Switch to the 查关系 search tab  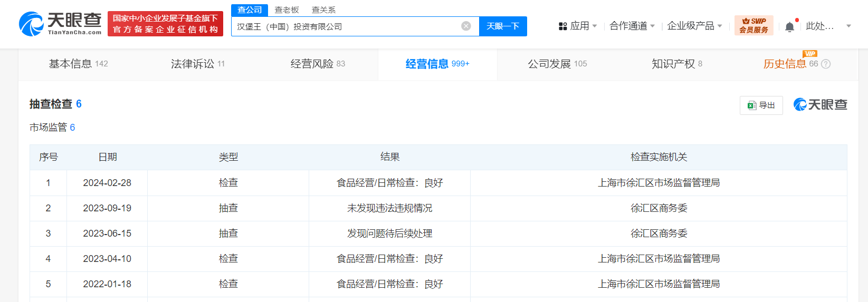(x=323, y=10)
